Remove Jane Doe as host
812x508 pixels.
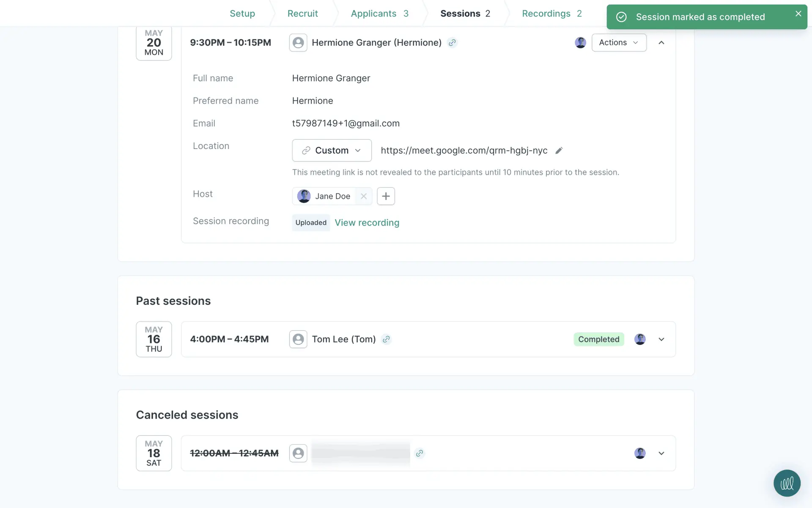click(x=363, y=196)
